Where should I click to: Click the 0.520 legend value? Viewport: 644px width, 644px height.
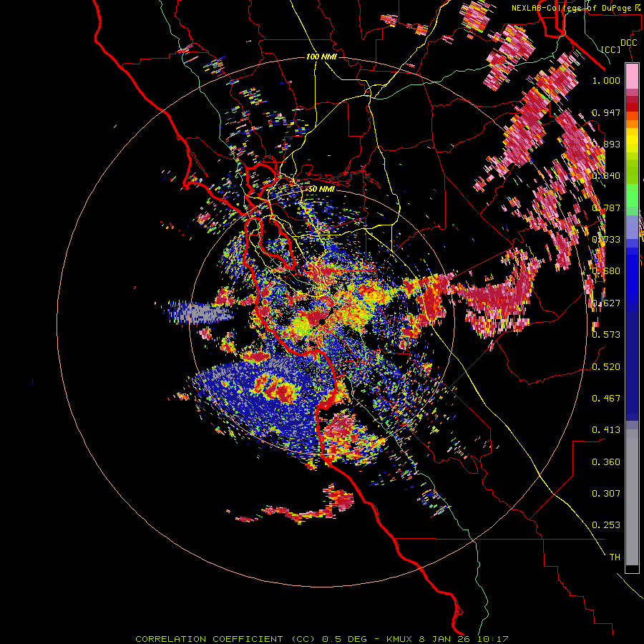tap(606, 366)
